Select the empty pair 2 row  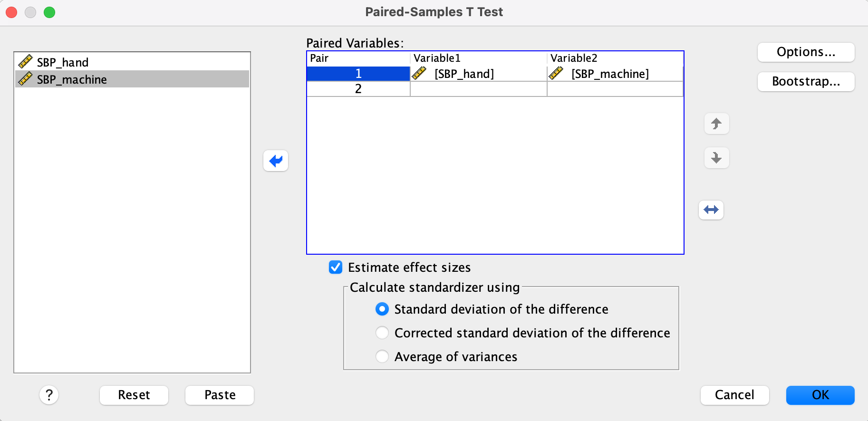(358, 89)
